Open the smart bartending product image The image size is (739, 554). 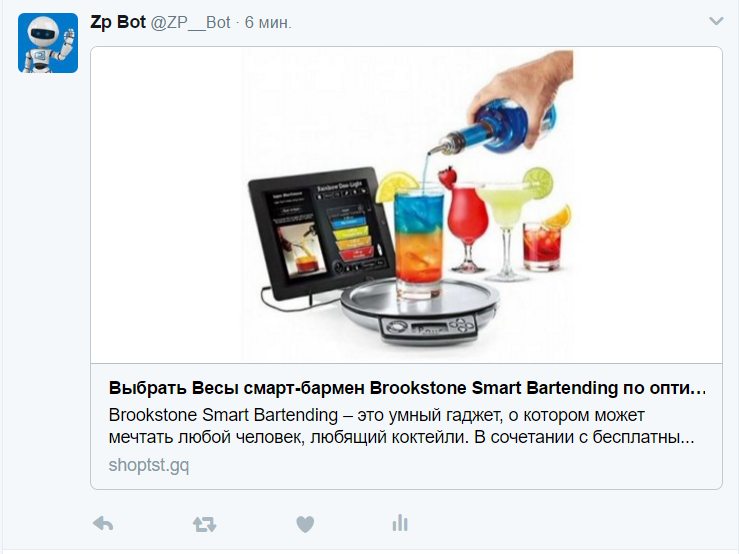(406, 205)
